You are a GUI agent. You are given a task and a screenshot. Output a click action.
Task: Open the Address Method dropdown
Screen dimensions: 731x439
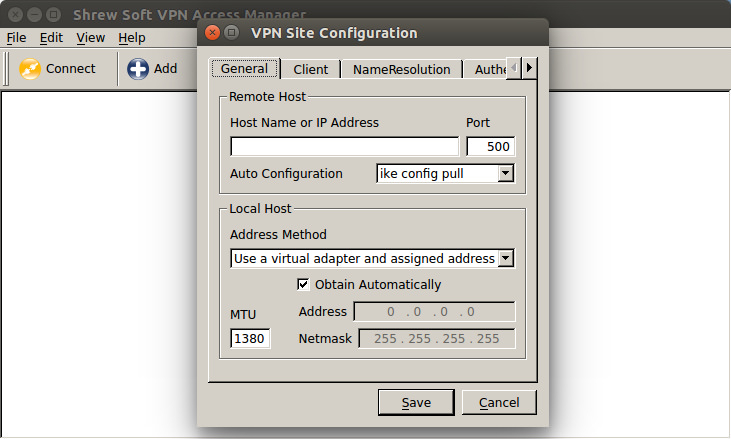tap(505, 259)
